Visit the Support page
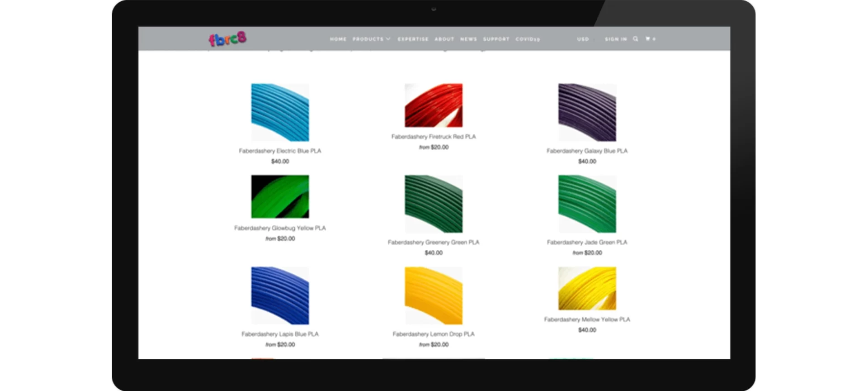Image resolution: width=868 pixels, height=391 pixels. pos(496,39)
